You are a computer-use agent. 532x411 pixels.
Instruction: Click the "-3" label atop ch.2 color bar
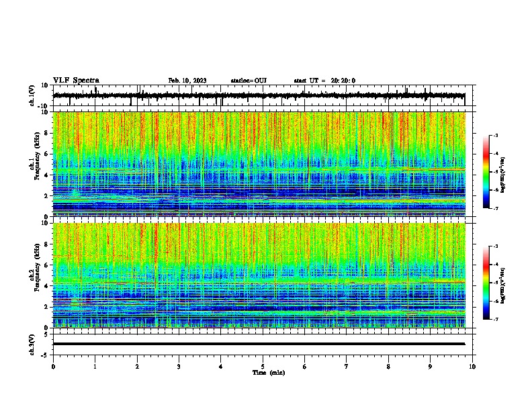point(495,246)
